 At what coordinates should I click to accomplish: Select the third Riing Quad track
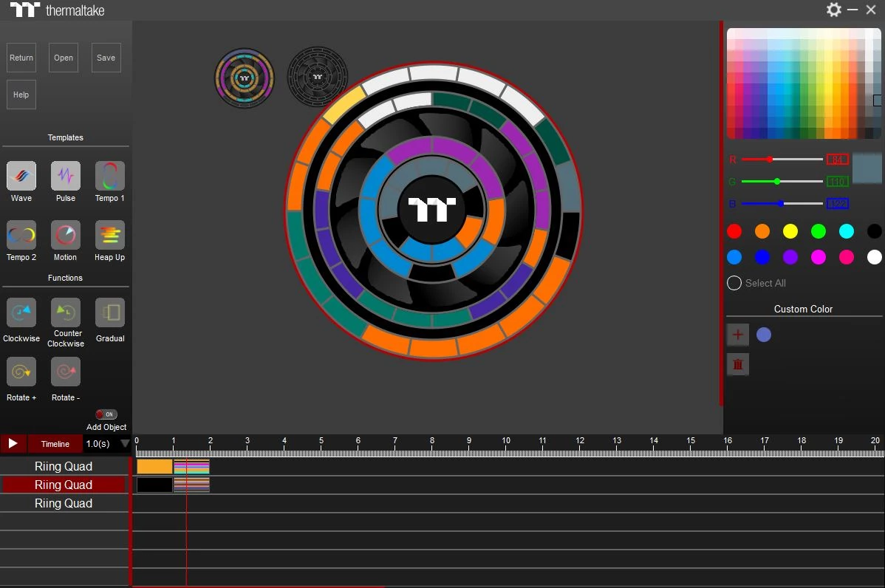pos(64,503)
